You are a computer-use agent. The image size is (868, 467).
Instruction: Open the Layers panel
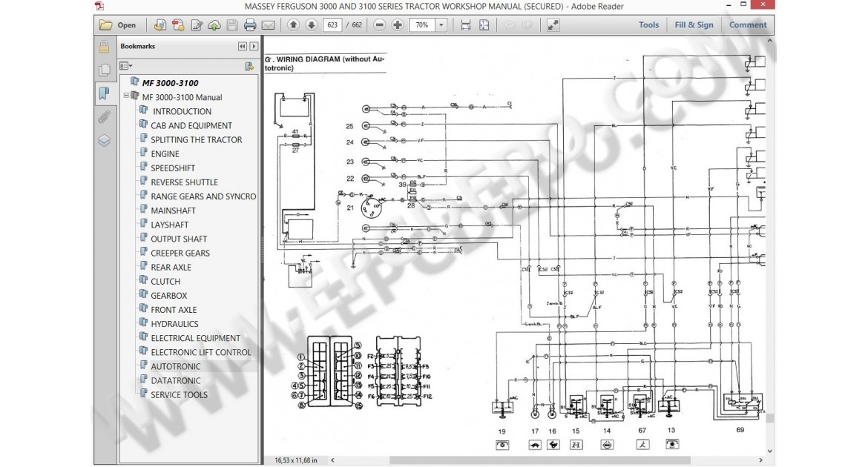pos(104,141)
